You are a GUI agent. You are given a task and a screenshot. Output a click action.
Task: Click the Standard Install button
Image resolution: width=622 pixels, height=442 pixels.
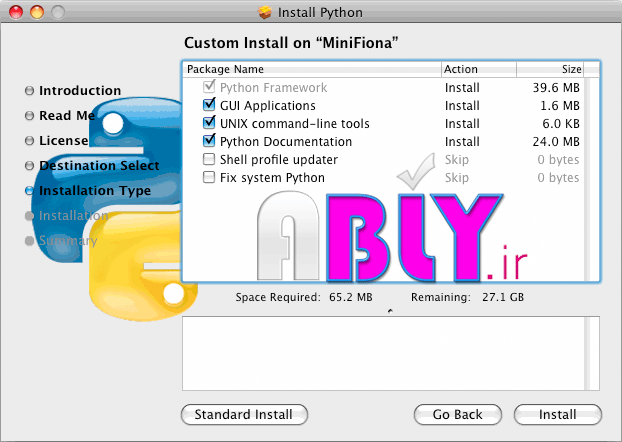(x=244, y=415)
